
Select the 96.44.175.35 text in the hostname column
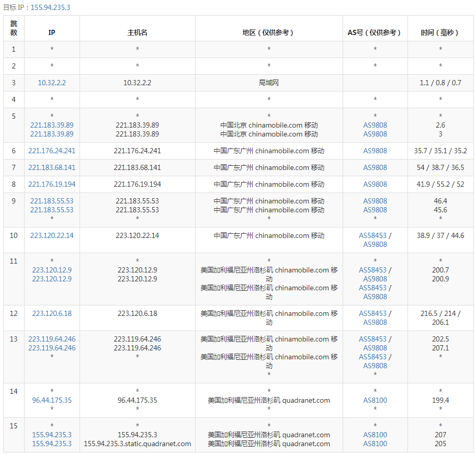coord(138,400)
